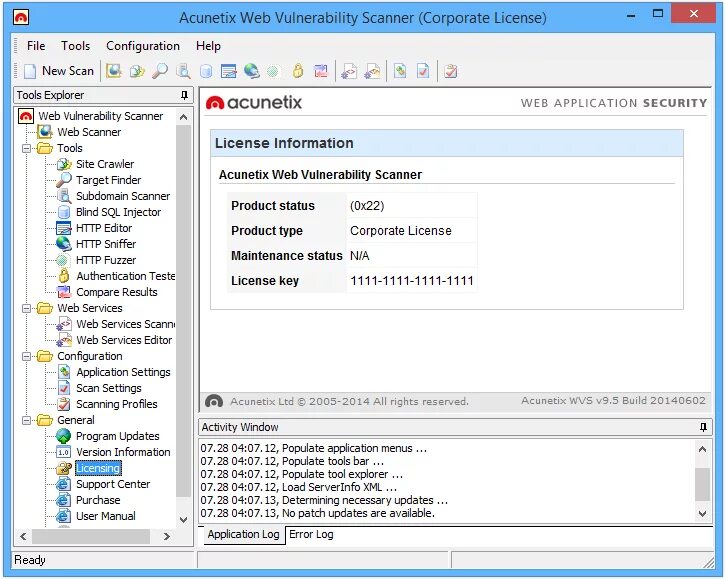Select the Web Vulnerability Scanner root node

100,116
